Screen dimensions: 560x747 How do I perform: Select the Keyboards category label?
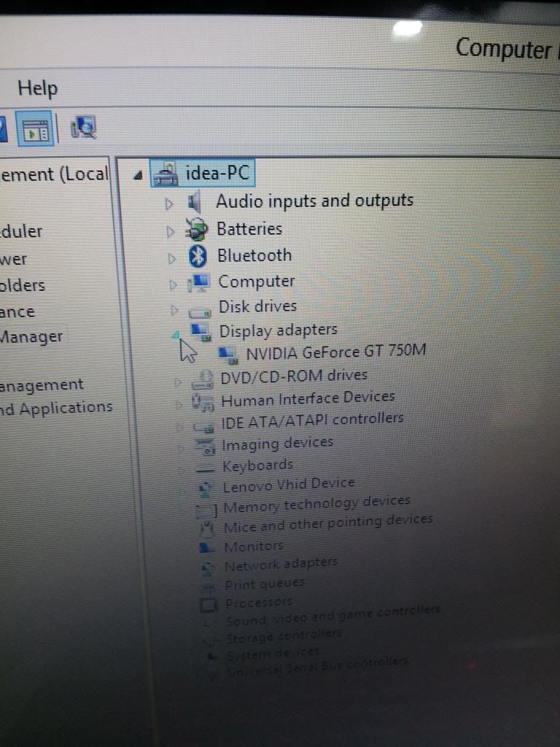tap(257, 465)
